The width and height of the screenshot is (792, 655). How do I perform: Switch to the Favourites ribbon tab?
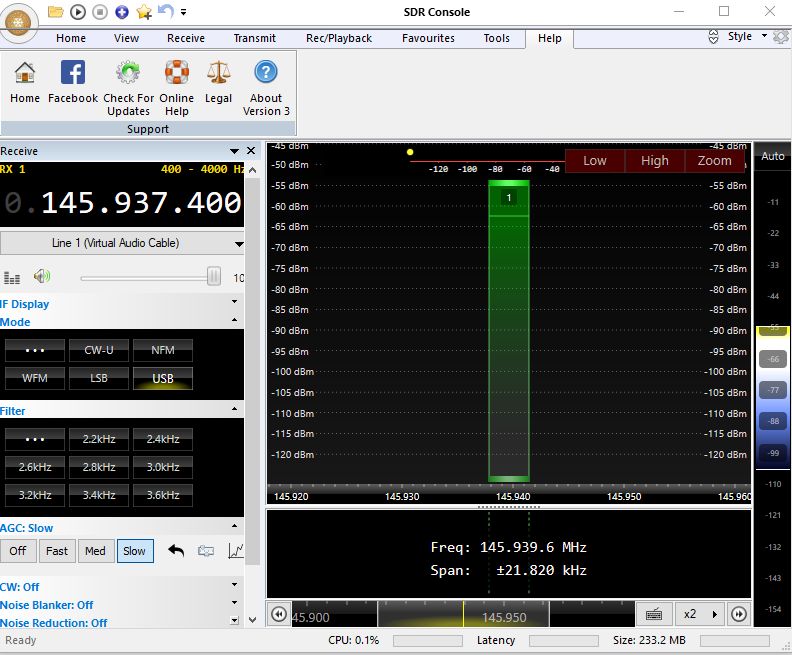coord(428,38)
